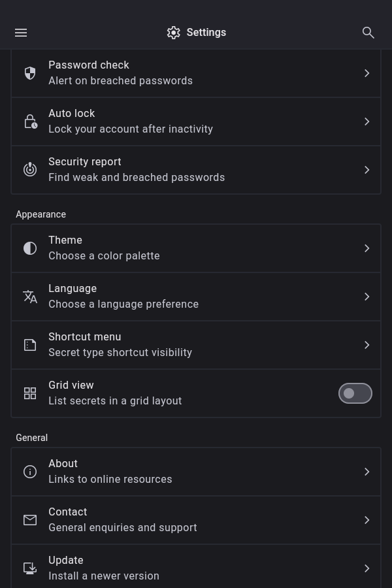The width and height of the screenshot is (392, 588).
Task: Click the Contact envelope icon
Action: point(30,520)
